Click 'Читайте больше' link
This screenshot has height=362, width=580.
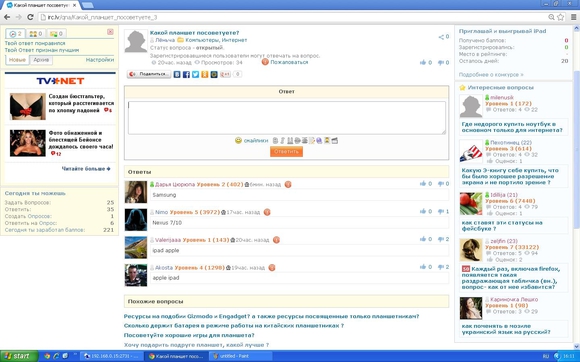click(x=86, y=169)
